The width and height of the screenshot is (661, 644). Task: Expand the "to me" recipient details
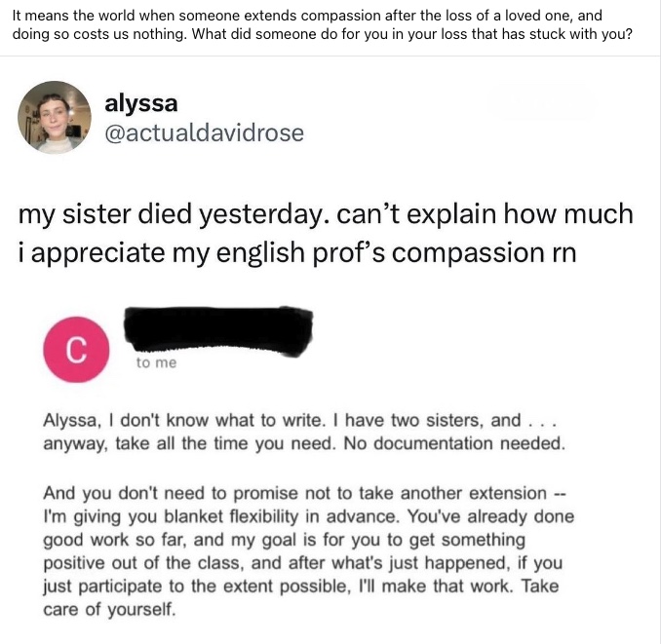tap(156, 362)
